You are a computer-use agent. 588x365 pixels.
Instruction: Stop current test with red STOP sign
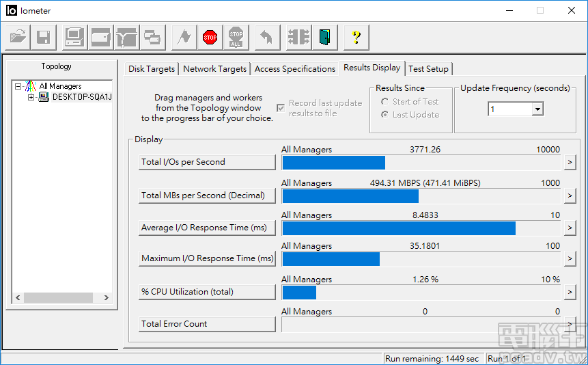pos(210,37)
